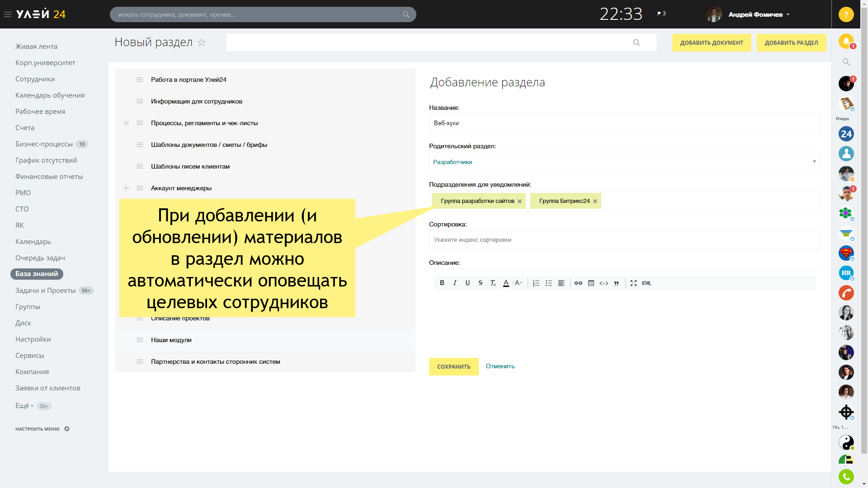Open Диск menu item
The image size is (868, 488).
(23, 323)
